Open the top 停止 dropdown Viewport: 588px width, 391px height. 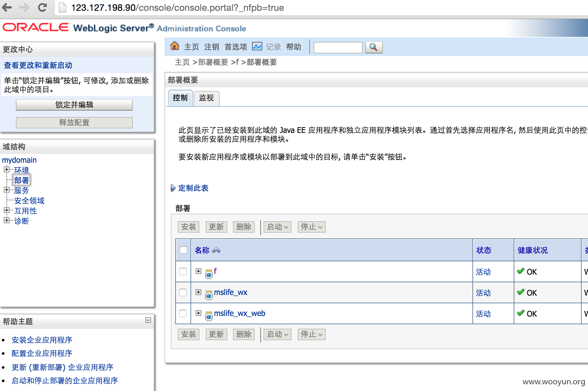[311, 227]
